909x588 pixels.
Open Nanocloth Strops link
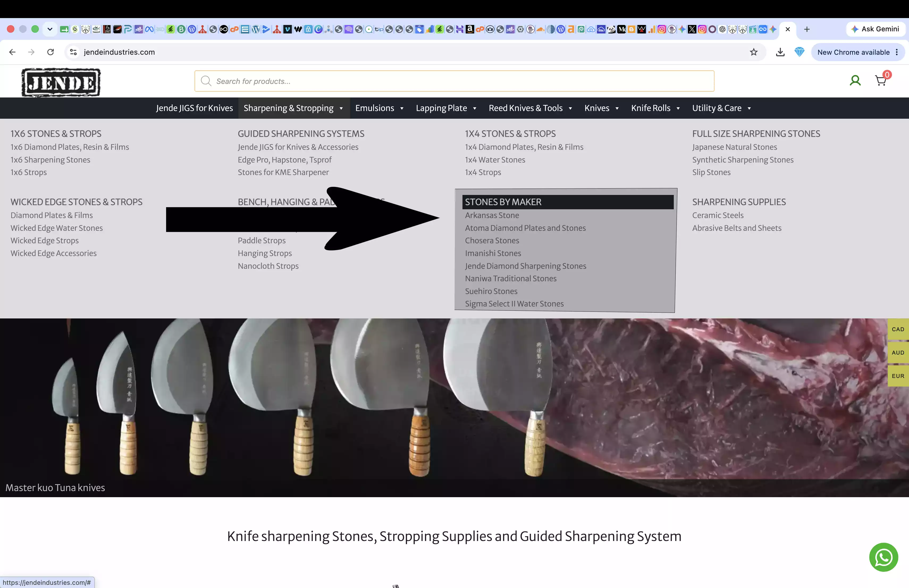[268, 266]
